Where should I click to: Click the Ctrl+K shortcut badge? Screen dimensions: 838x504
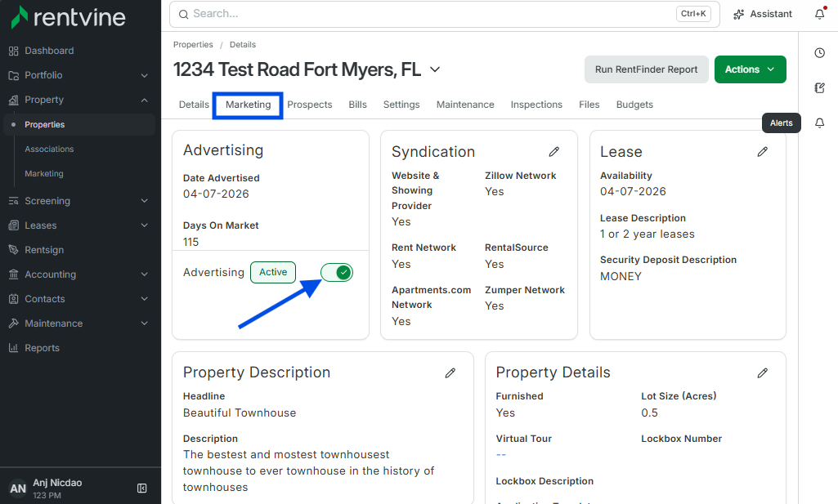pyautogui.click(x=693, y=14)
